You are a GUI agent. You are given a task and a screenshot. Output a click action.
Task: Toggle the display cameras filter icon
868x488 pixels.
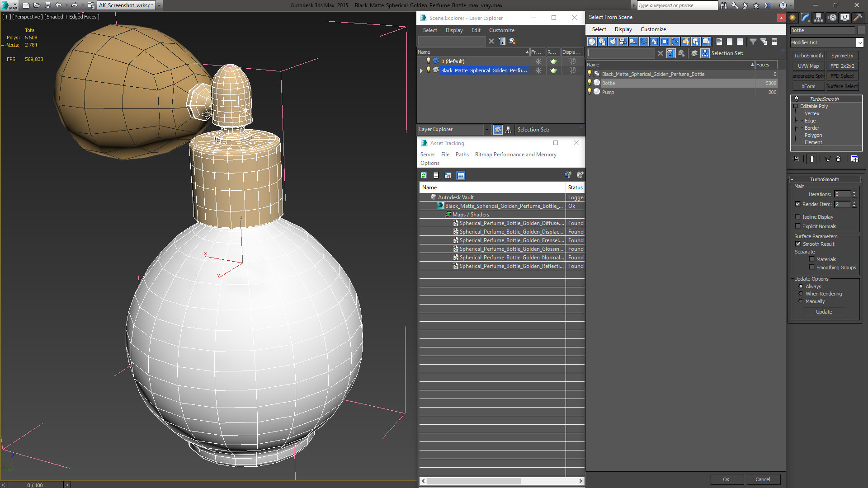(623, 42)
